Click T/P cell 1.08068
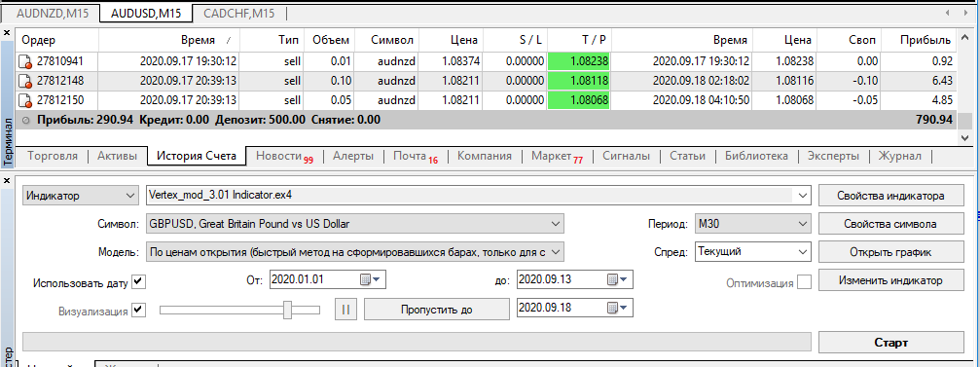This screenshot has height=367, width=980. click(579, 100)
